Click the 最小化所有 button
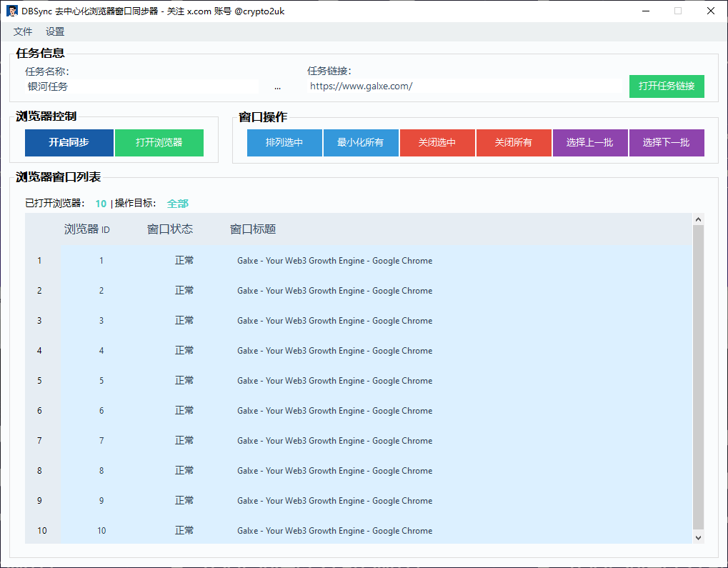This screenshot has width=728, height=568. pyautogui.click(x=361, y=143)
